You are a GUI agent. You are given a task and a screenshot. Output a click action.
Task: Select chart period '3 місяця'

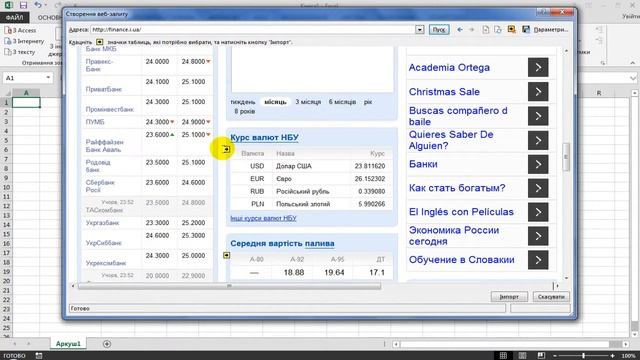tap(308, 102)
